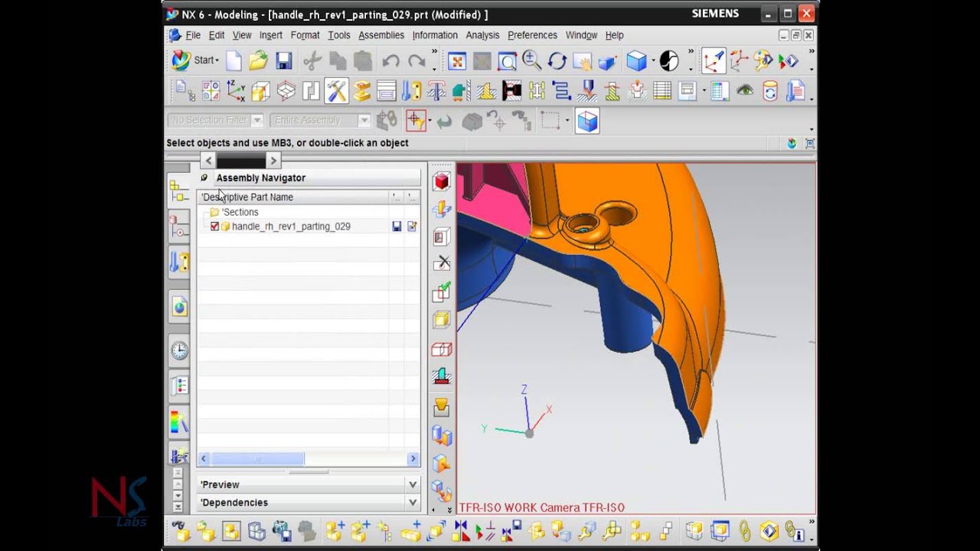Toggle the Assembly Navigator pin
The height and width of the screenshot is (551, 980).
point(204,178)
